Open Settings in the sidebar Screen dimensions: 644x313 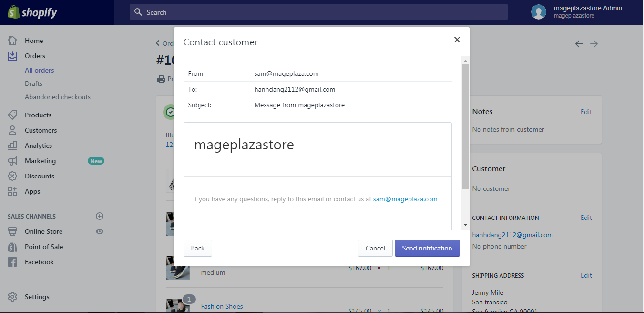point(37,297)
